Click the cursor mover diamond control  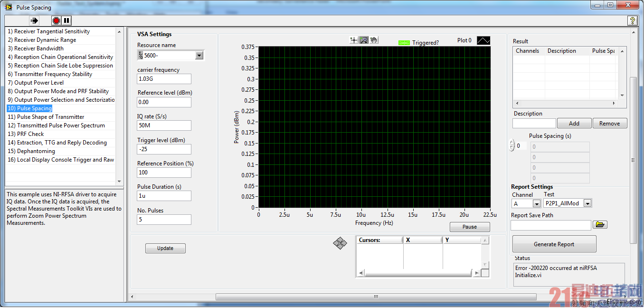(x=340, y=244)
